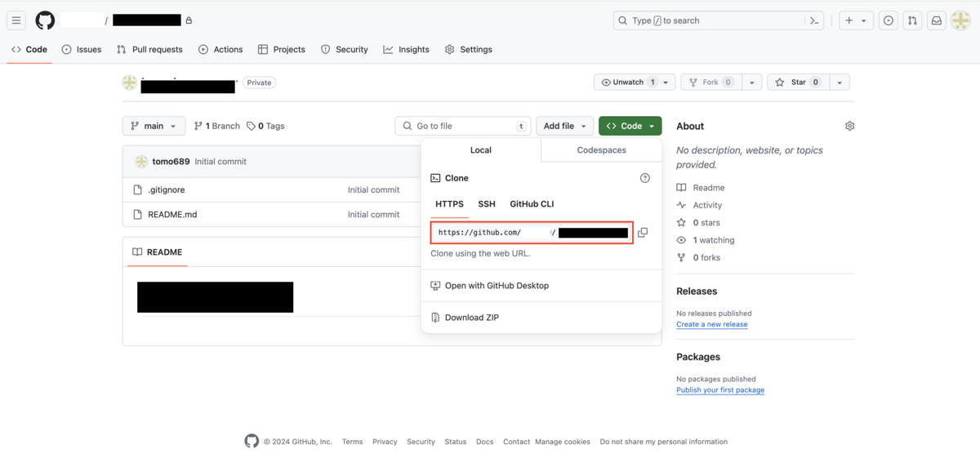Select the SSH clone tab
The image size is (980, 459).
point(487,204)
